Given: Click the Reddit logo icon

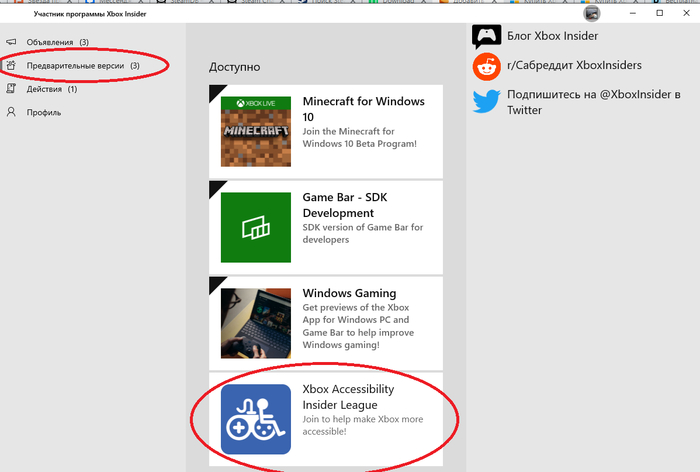Looking at the screenshot, I should tap(487, 67).
